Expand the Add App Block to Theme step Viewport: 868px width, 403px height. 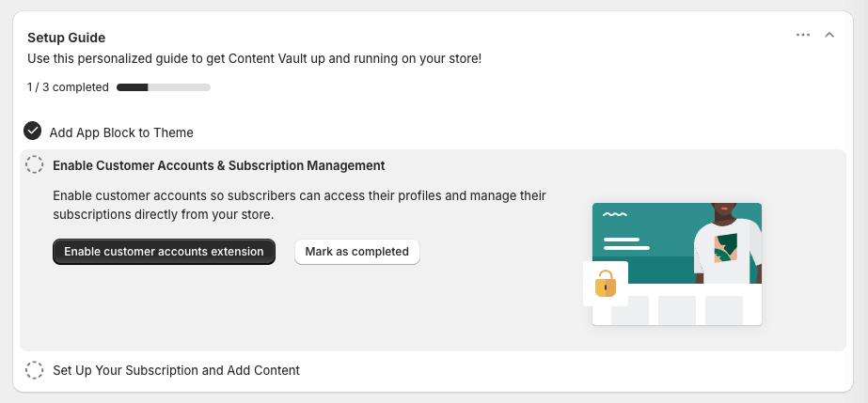point(121,132)
